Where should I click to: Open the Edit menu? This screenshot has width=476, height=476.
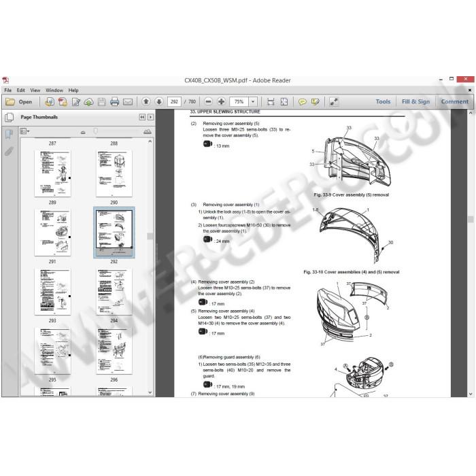(x=20, y=90)
